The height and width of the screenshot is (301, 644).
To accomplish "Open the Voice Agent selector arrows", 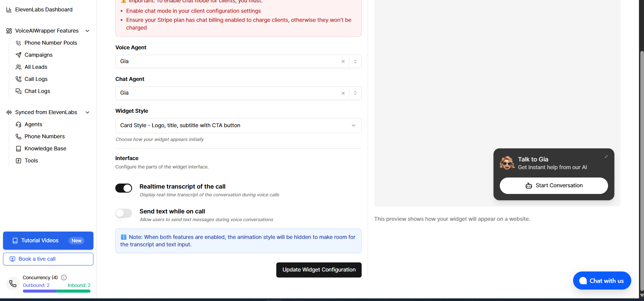I will click(x=355, y=61).
